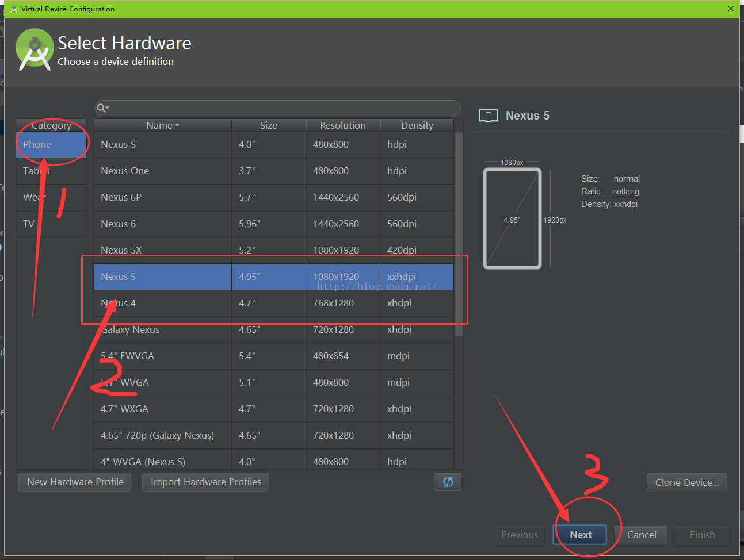Select the 5.1" WVGA device row
Screen dimensions: 744x560
coord(274,382)
